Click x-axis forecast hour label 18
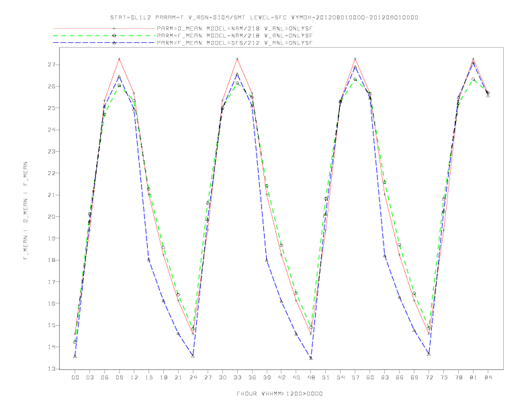The width and height of the screenshot is (532, 411). 163,377
